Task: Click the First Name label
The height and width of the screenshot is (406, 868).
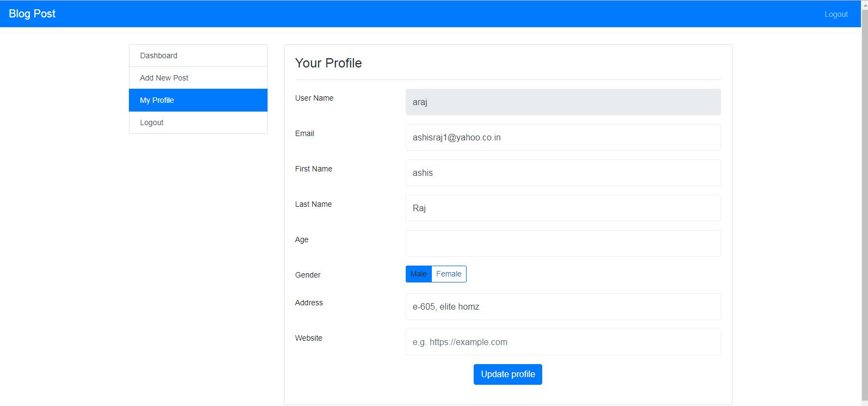Action: pyautogui.click(x=313, y=169)
